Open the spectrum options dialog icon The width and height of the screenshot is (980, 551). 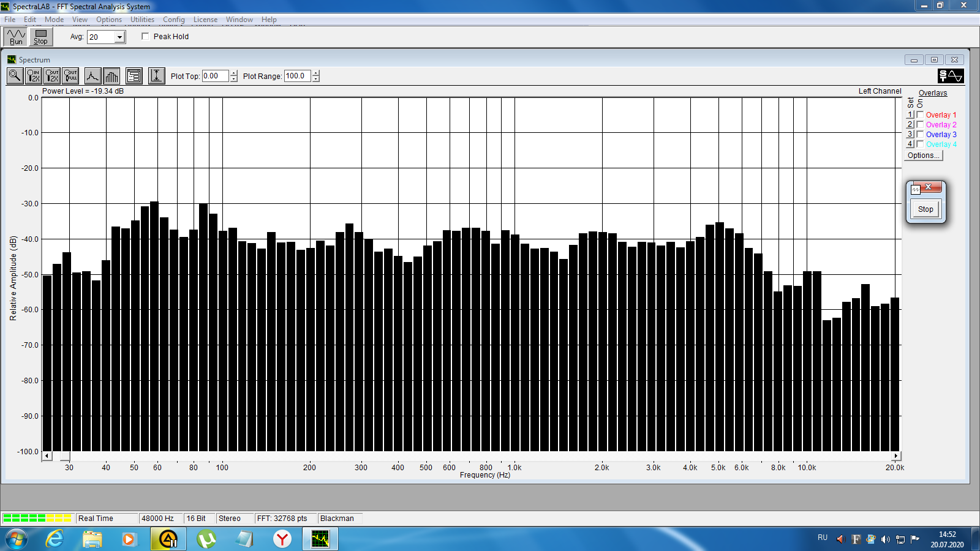pyautogui.click(x=134, y=76)
